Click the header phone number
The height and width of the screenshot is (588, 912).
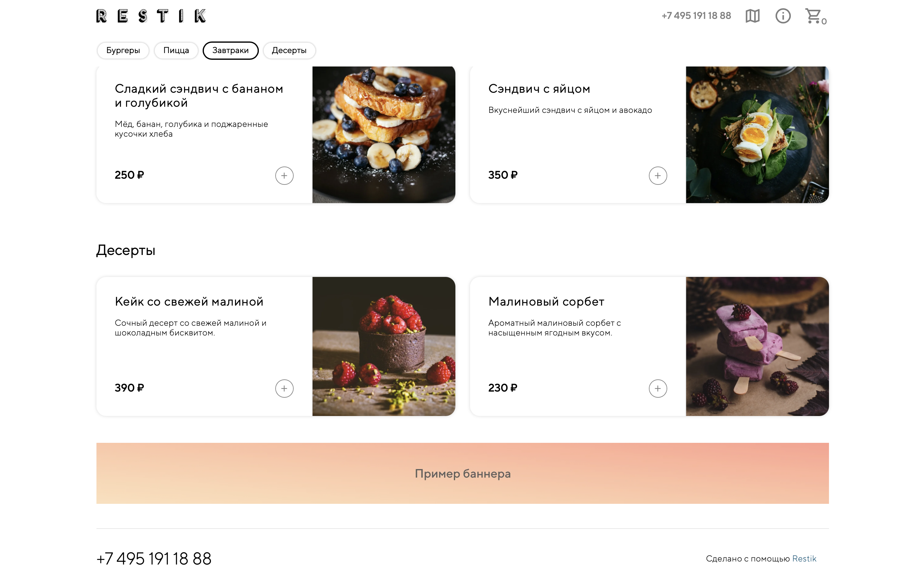pyautogui.click(x=696, y=16)
